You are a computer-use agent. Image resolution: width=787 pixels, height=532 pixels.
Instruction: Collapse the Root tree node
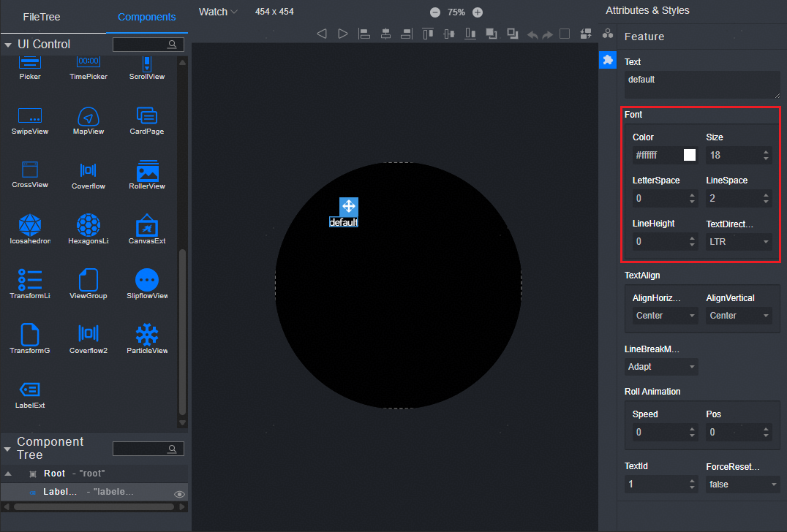point(8,474)
